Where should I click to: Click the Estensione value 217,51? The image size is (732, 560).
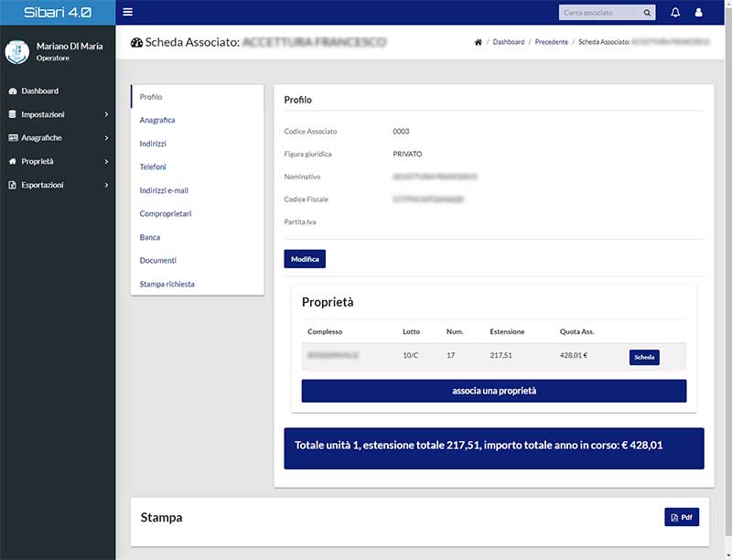coord(501,355)
